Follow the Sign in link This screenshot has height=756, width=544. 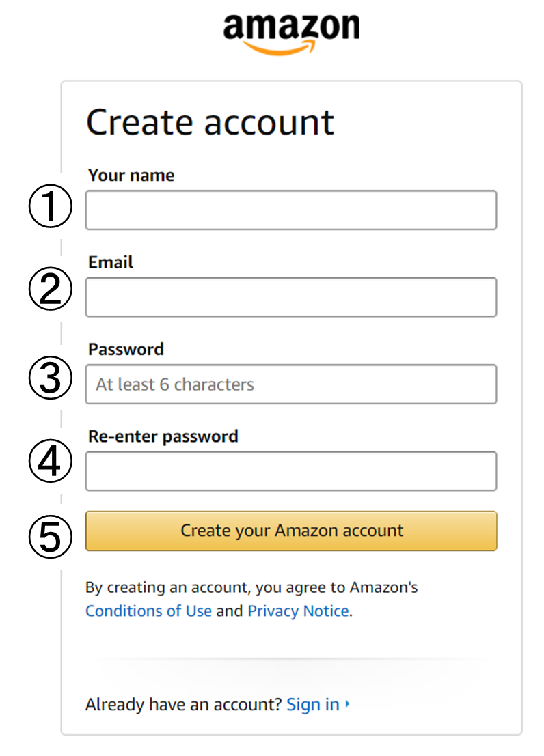[x=313, y=704]
